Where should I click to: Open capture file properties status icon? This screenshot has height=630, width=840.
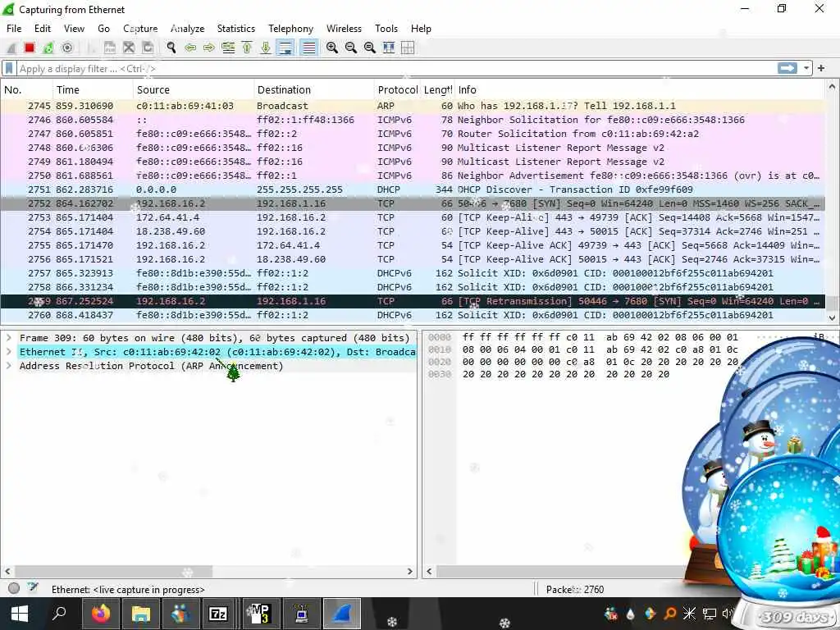click(33, 587)
